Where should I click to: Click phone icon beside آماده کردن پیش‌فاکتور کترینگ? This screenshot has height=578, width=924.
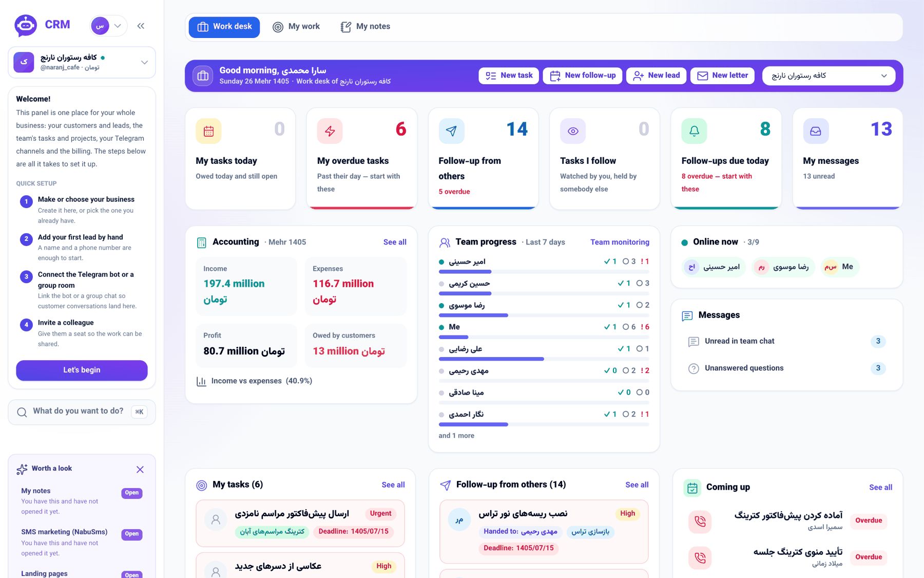(700, 521)
